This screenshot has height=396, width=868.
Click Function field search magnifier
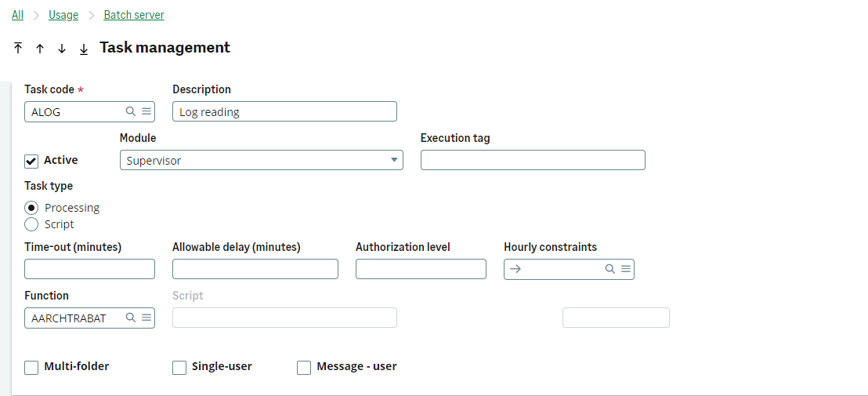coord(131,318)
